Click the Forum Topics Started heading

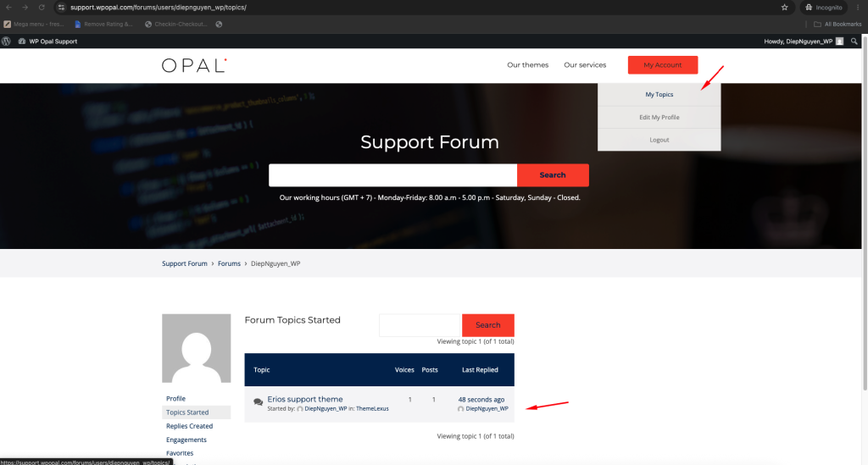[292, 320]
